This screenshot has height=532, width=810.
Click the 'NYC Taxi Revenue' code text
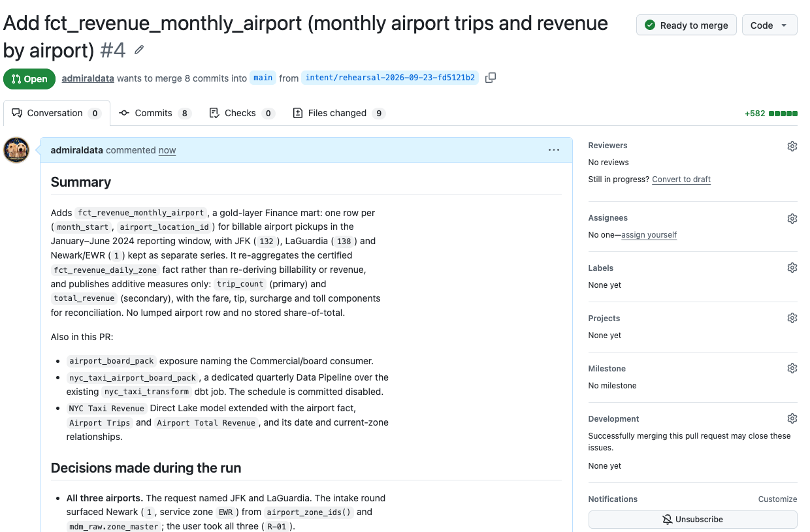(x=106, y=409)
